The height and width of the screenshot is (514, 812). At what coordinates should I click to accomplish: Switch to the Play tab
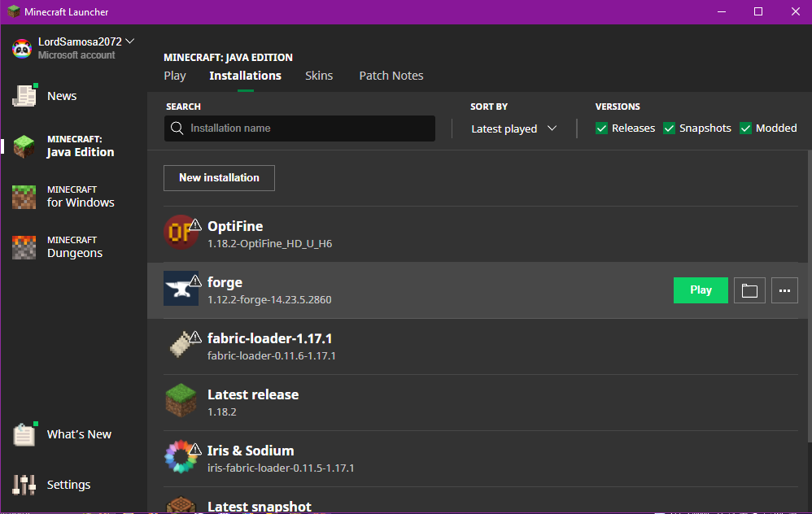(174, 76)
